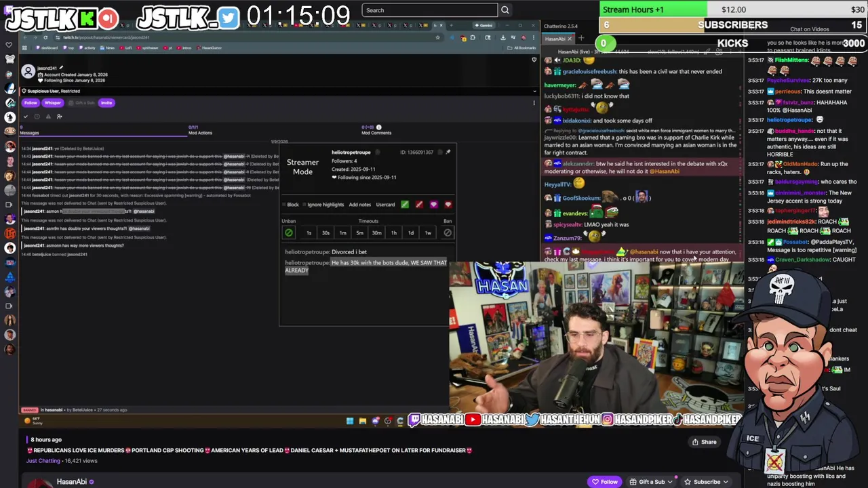Open the News bookmark
The height and width of the screenshot is (488, 868).
point(108,48)
